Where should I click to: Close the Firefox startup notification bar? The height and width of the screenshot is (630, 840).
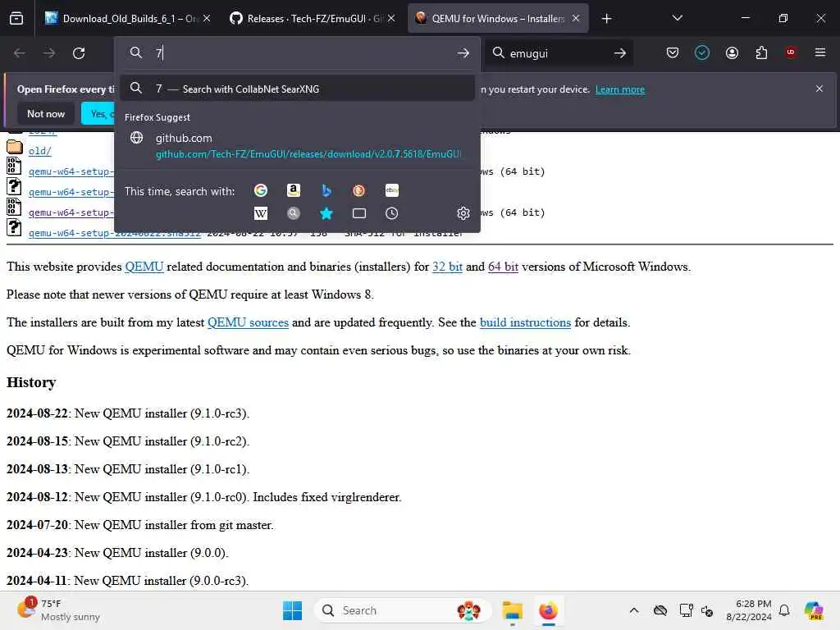[819, 89]
